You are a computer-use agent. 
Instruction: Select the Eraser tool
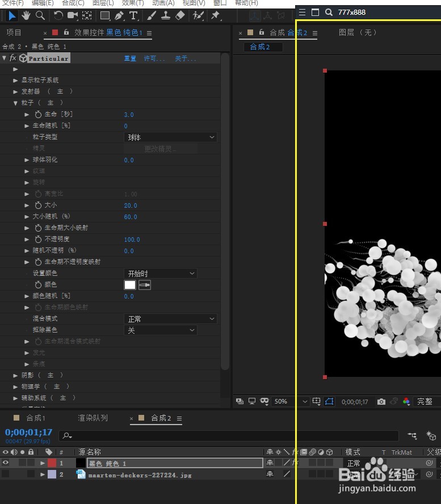180,15
